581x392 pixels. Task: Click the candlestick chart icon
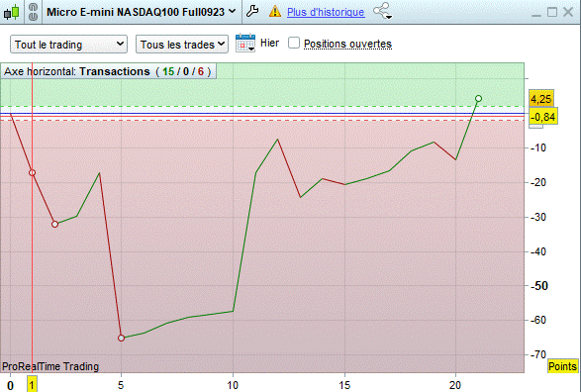12,12
